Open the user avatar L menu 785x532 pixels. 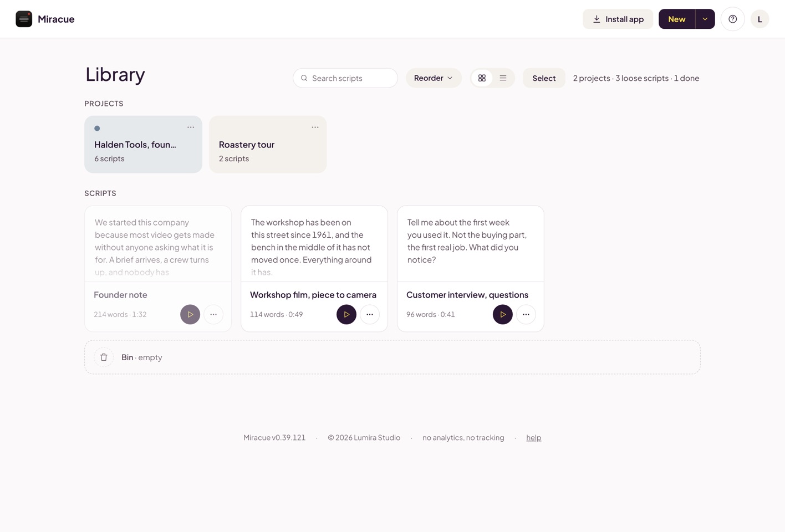pyautogui.click(x=759, y=19)
